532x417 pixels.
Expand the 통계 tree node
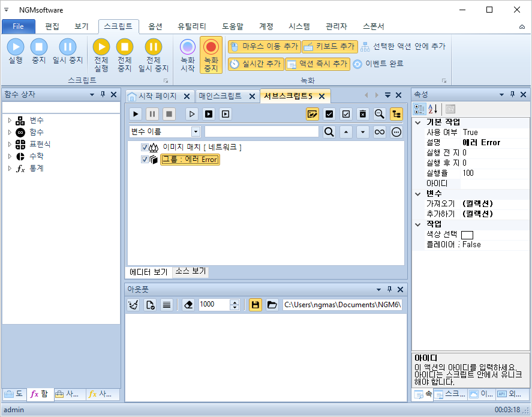click(x=10, y=168)
